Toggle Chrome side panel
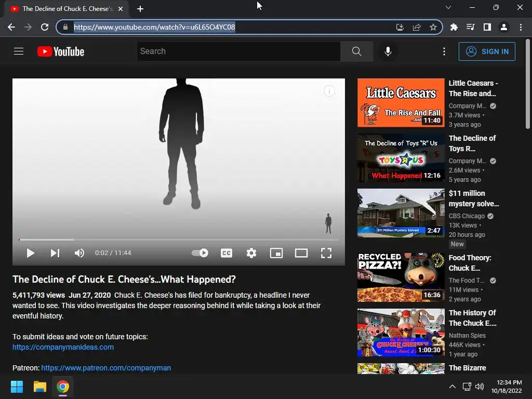This screenshot has width=532, height=399. click(487, 27)
